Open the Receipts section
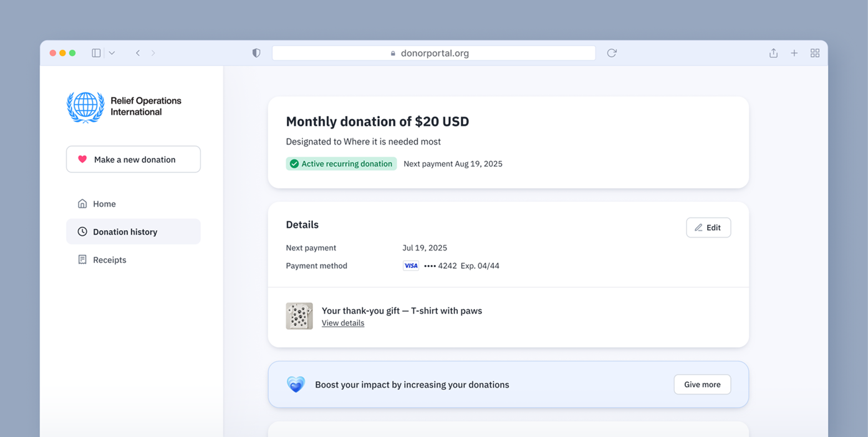Viewport: 868px width, 437px height. pyautogui.click(x=110, y=259)
